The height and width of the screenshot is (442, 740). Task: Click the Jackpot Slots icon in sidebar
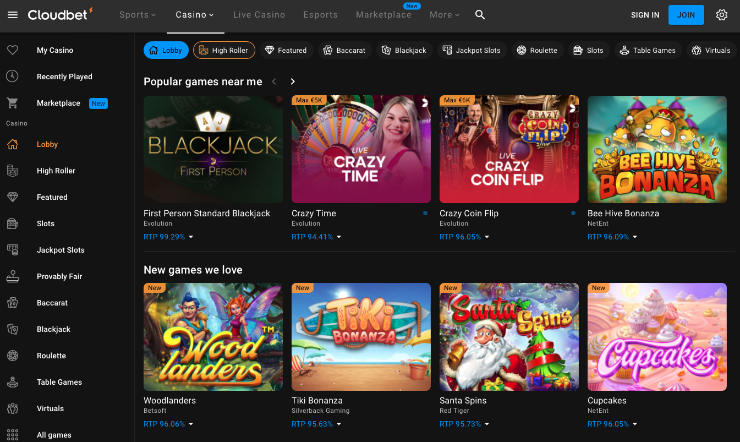pos(13,250)
